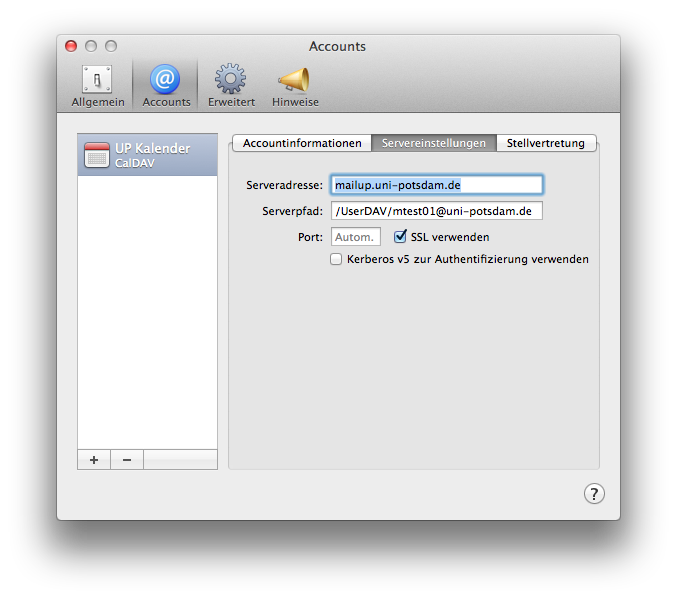Switch to the Hinweise megaphone pane
This screenshot has height=599, width=677.
(x=295, y=86)
